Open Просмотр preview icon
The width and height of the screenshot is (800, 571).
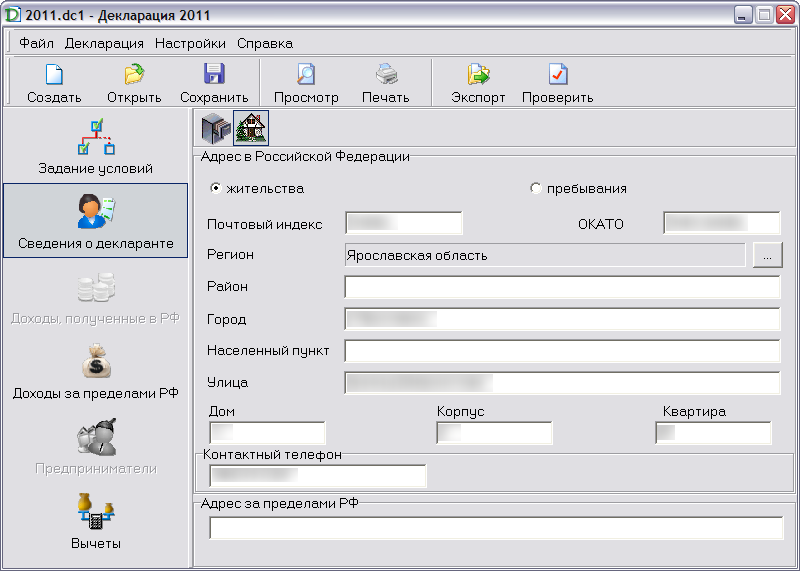pos(306,75)
